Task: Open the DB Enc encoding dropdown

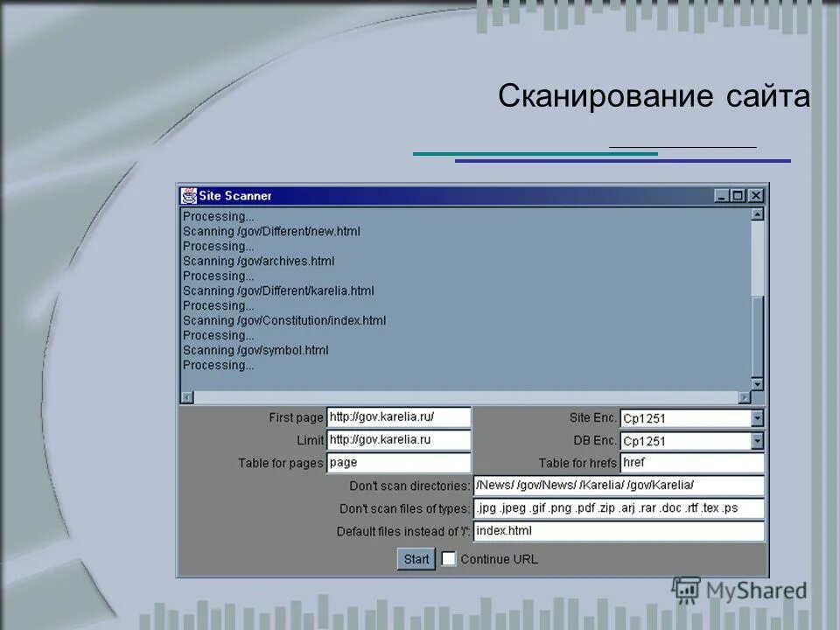Action: tap(758, 440)
